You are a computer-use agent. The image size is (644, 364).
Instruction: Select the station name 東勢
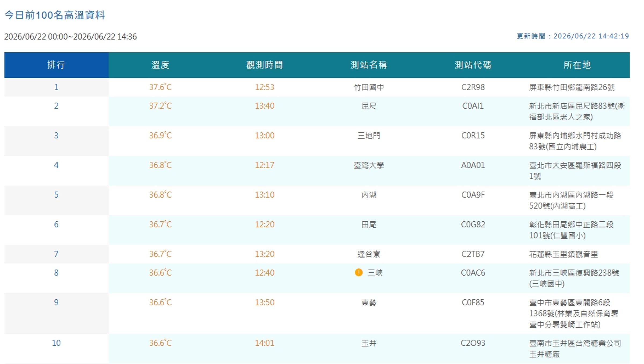(x=369, y=302)
